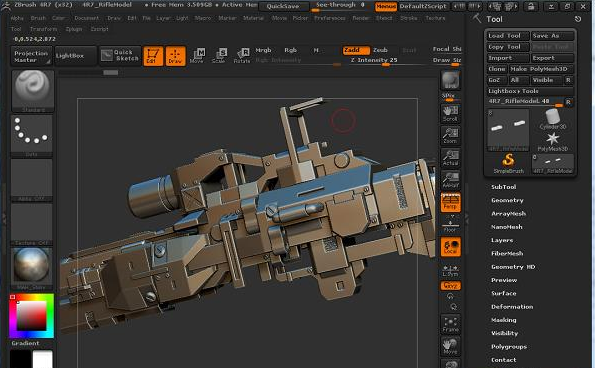
Task: Open the Alpha menu
Action: [x=17, y=18]
